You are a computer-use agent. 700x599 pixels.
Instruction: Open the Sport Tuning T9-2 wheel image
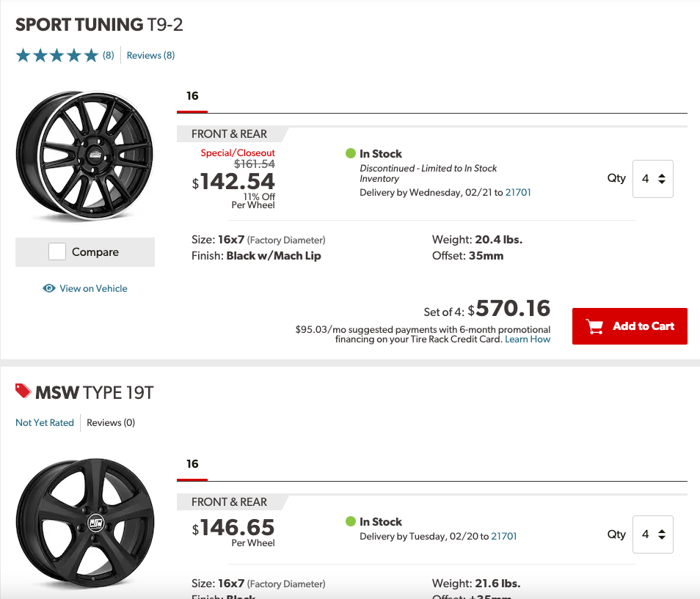pyautogui.click(x=85, y=155)
